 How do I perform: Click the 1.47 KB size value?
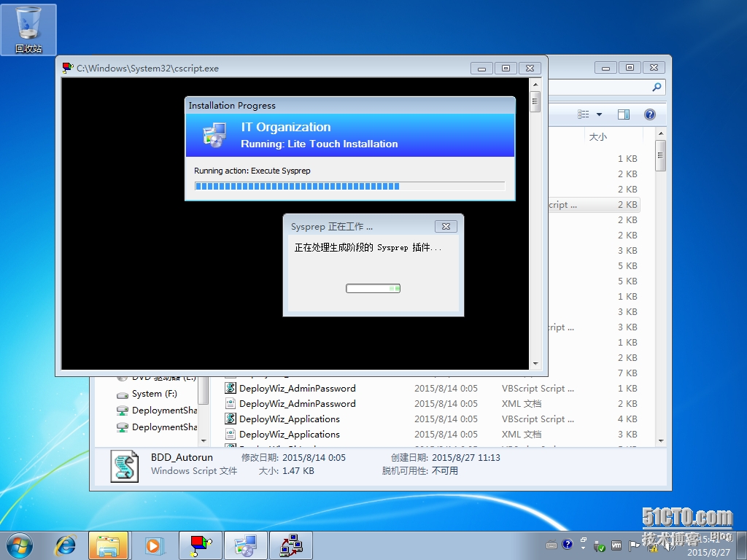(x=298, y=470)
